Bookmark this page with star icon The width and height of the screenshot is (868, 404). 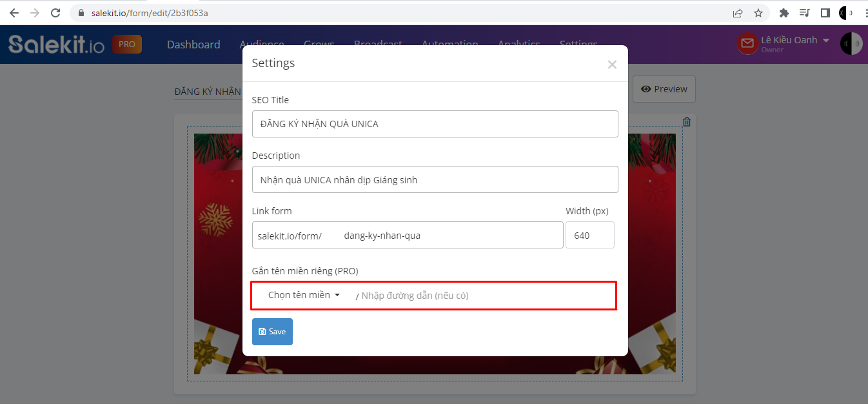click(758, 13)
